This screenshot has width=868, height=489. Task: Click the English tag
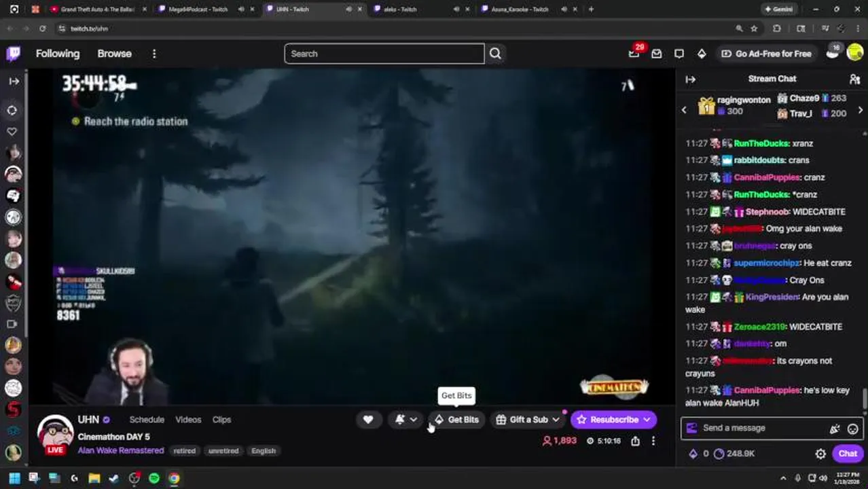click(x=264, y=451)
